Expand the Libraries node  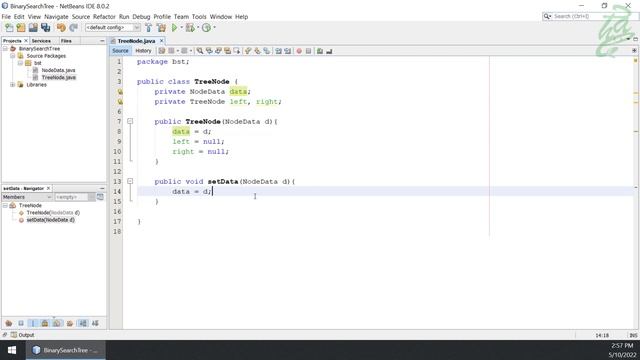tap(13, 85)
